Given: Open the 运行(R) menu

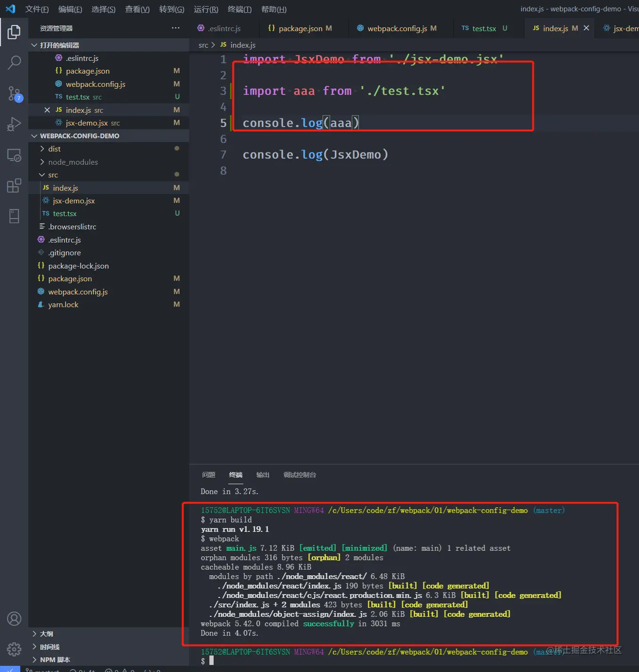Looking at the screenshot, I should 206,9.
